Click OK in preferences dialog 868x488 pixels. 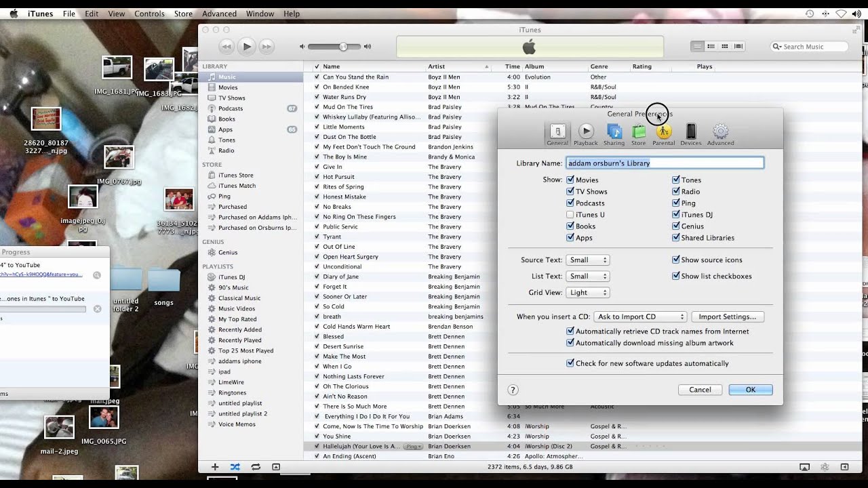pyautogui.click(x=751, y=390)
